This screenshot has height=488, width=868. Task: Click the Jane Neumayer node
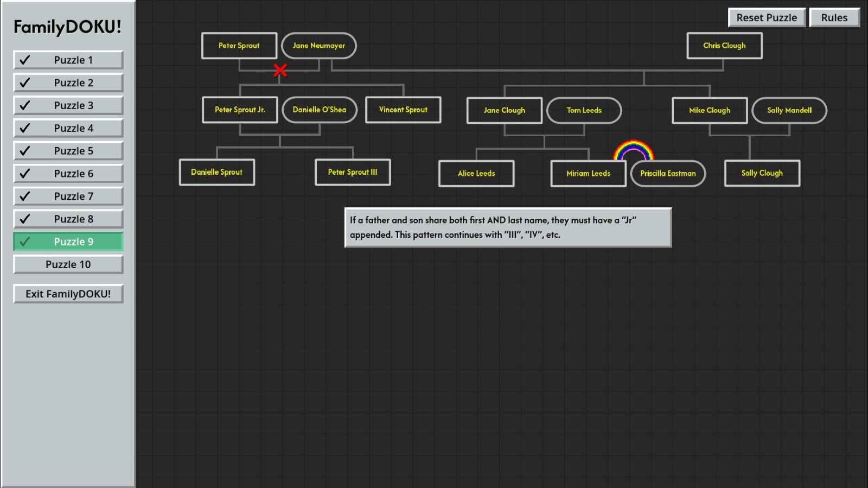(x=319, y=46)
